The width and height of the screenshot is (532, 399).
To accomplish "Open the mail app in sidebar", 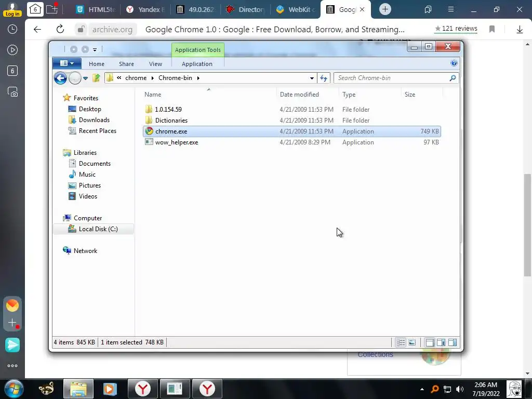I will coord(12,305).
